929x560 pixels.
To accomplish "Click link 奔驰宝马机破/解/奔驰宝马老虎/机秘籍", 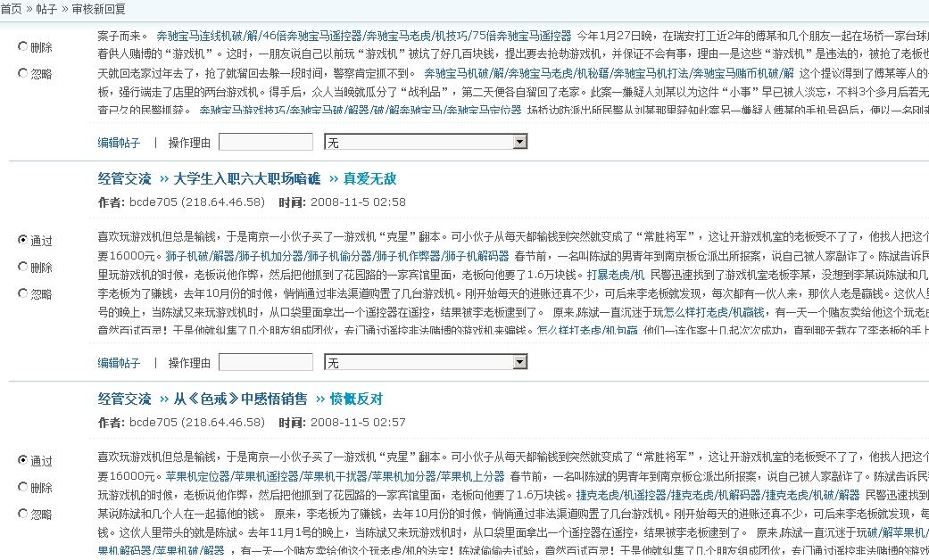I will coord(609,73).
